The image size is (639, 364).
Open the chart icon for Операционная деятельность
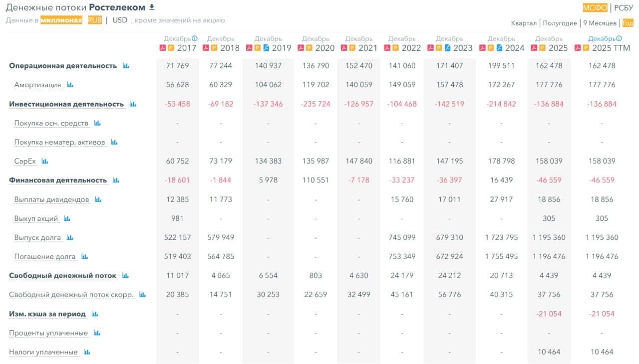[x=126, y=66]
